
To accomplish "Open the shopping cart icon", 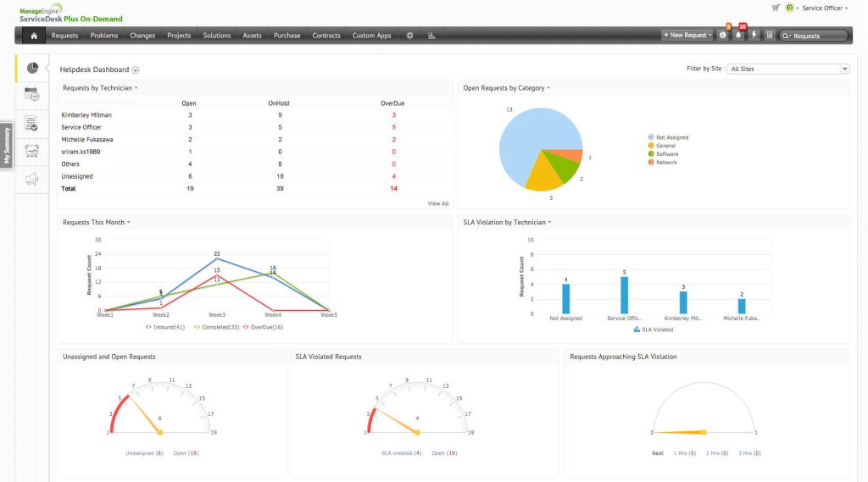I will [776, 8].
